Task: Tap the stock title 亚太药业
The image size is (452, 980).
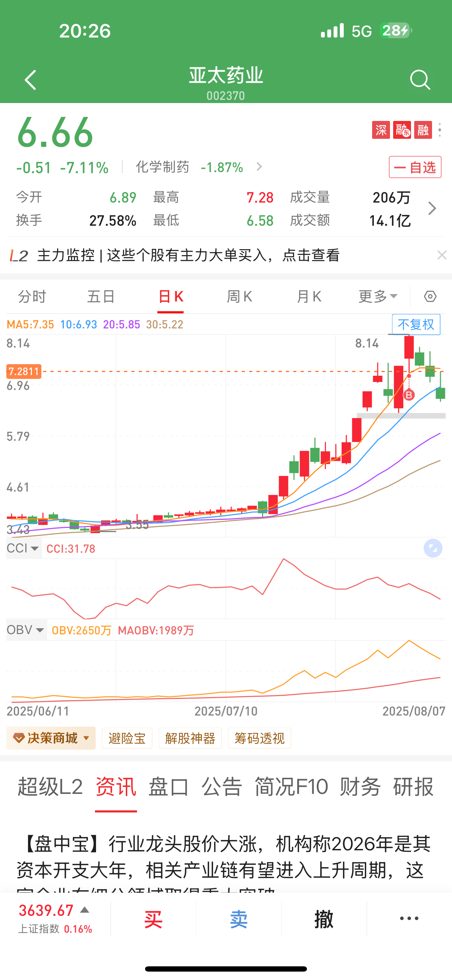Action: pos(226,75)
